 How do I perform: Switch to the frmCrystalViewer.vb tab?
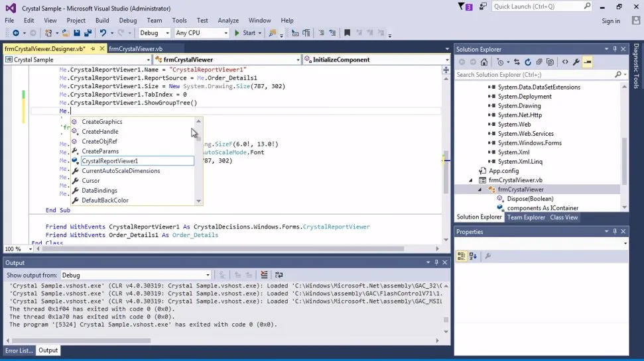tap(135, 49)
